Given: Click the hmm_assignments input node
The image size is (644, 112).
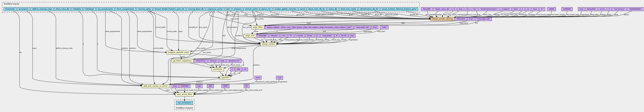Looking at the screenshot, I should [x=125, y=9].
